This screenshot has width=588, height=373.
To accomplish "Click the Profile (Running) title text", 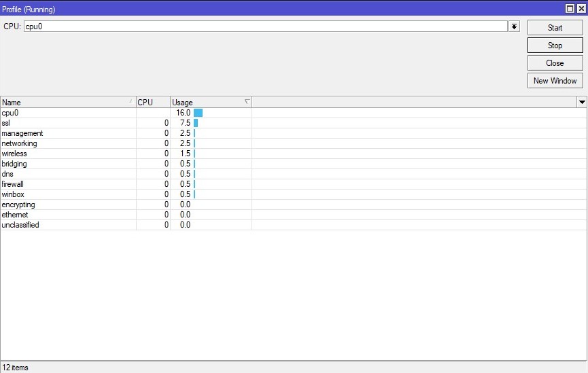I will pos(29,10).
